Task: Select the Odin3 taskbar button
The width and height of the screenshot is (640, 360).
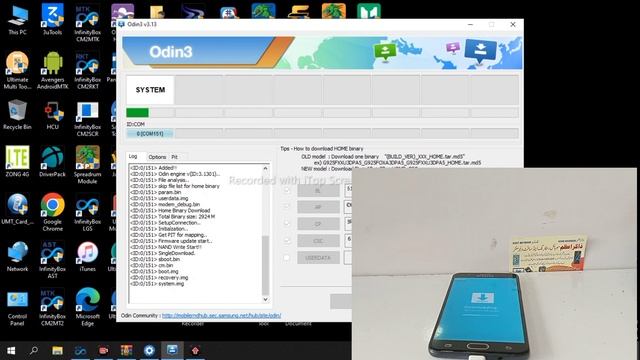Action: pyautogui.click(x=172, y=350)
